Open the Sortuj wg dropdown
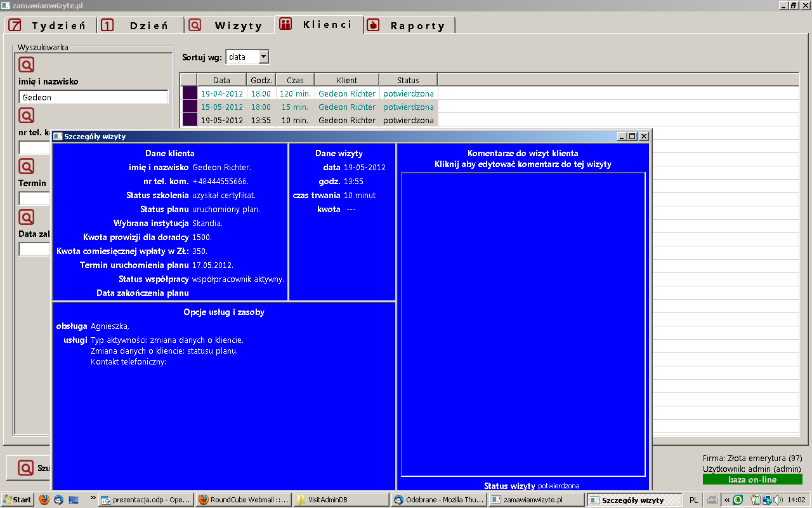The width and height of the screenshot is (812, 508). click(x=247, y=57)
